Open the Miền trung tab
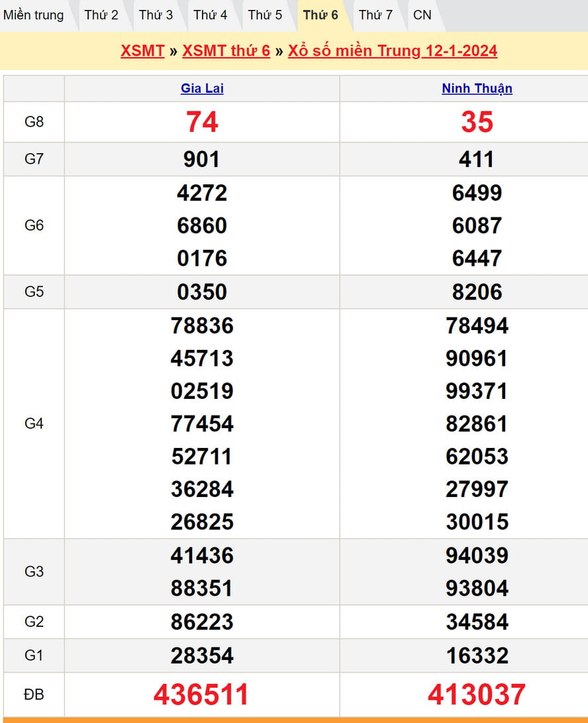This screenshot has height=723, width=588. click(x=34, y=15)
